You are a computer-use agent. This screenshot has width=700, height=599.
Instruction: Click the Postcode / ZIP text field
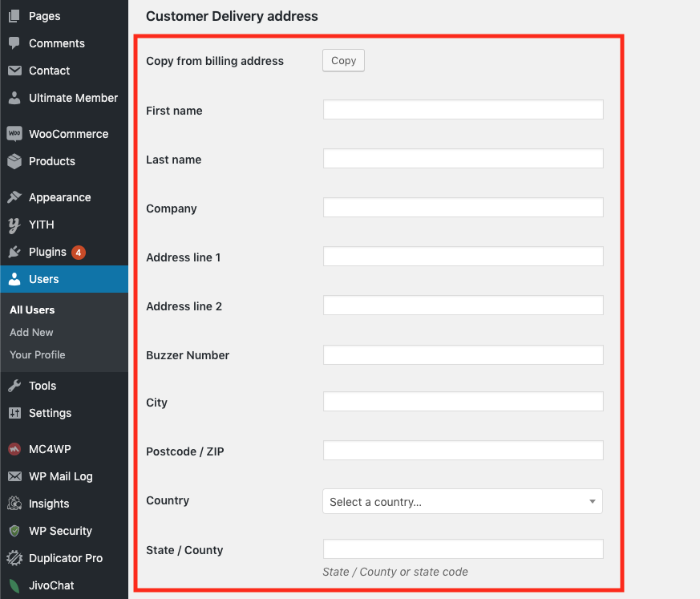click(463, 451)
